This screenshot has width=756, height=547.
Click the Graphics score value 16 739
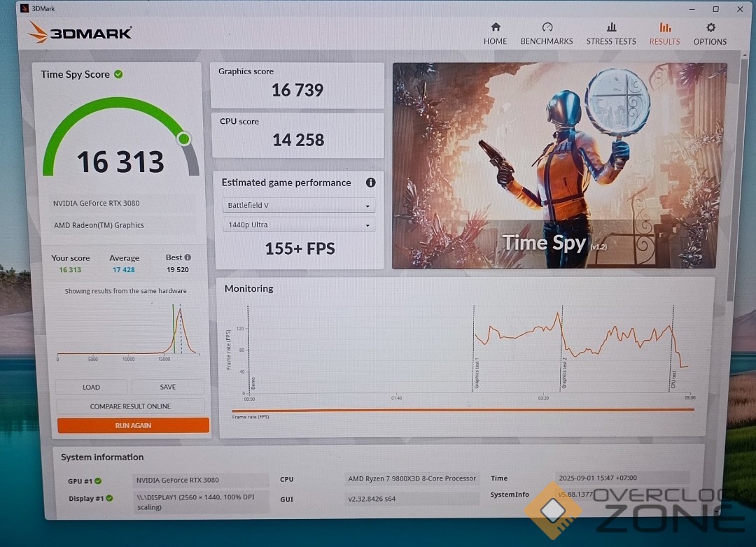pyautogui.click(x=297, y=90)
